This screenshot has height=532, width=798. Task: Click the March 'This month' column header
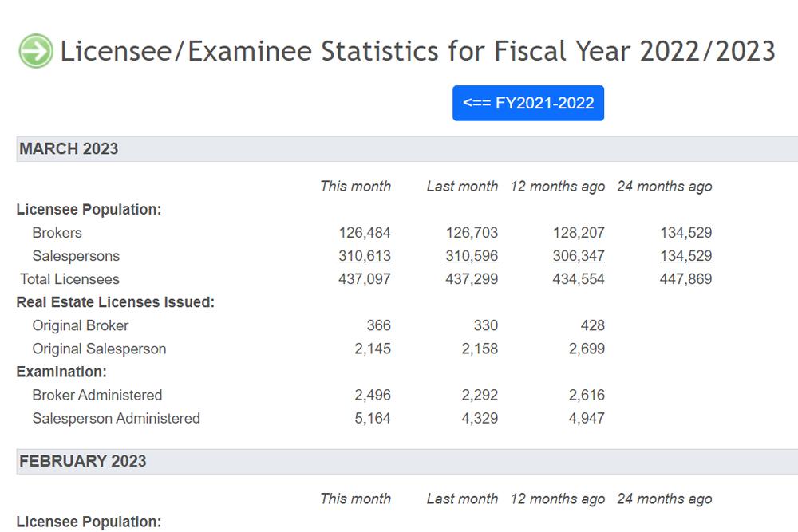(355, 187)
